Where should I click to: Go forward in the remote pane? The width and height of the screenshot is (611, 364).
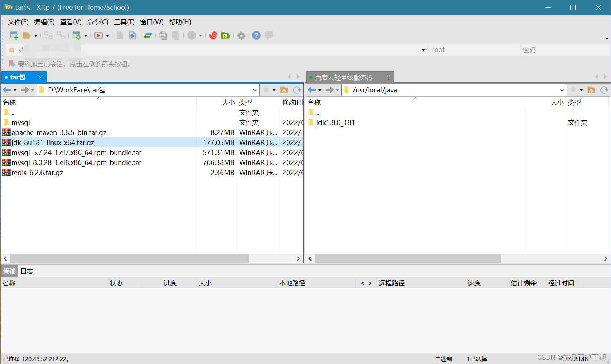tap(329, 90)
